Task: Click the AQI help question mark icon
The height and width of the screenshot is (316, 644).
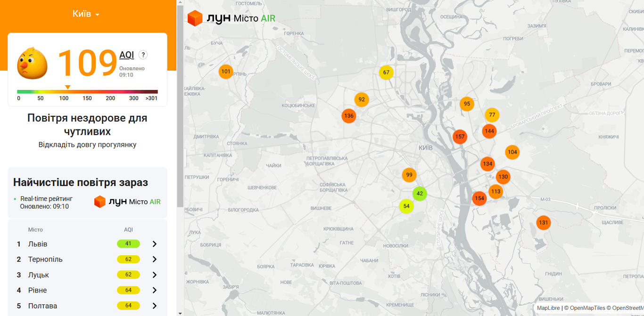Action: click(x=143, y=55)
